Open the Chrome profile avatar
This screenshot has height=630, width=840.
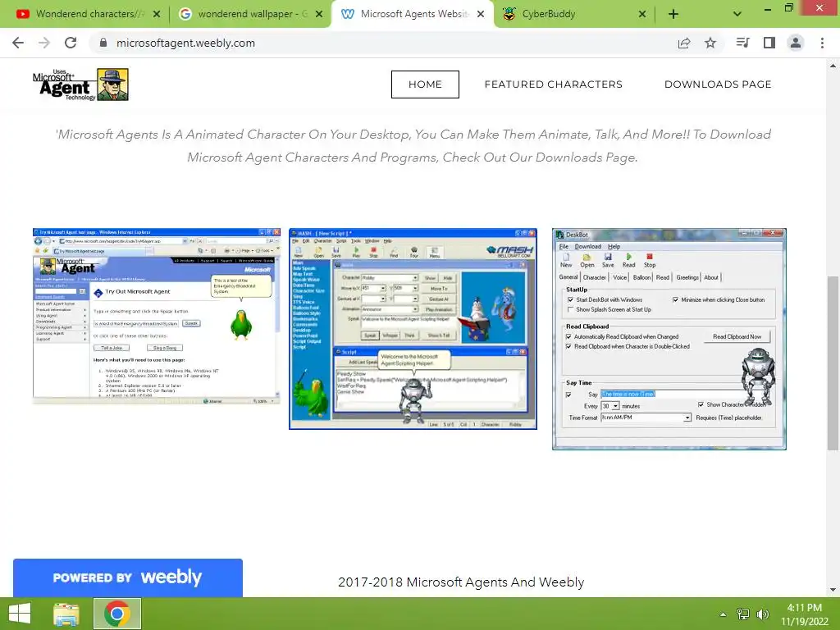796,43
